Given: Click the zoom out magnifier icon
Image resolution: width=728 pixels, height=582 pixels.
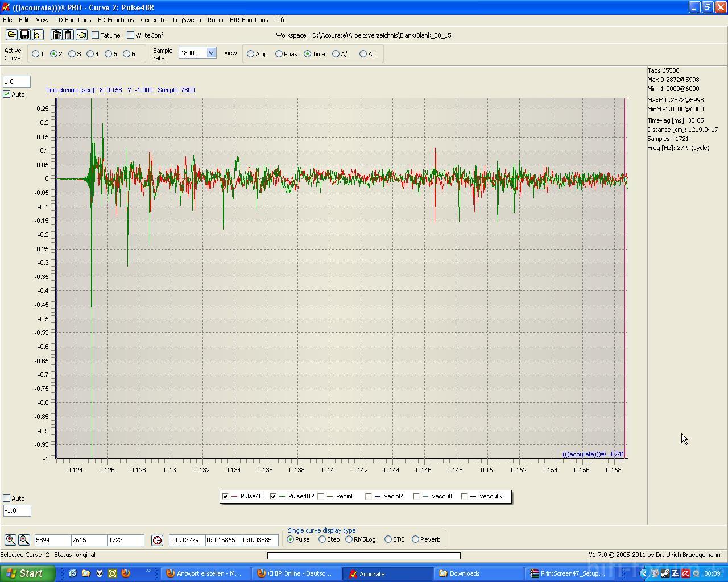Looking at the screenshot, I should (x=24, y=540).
